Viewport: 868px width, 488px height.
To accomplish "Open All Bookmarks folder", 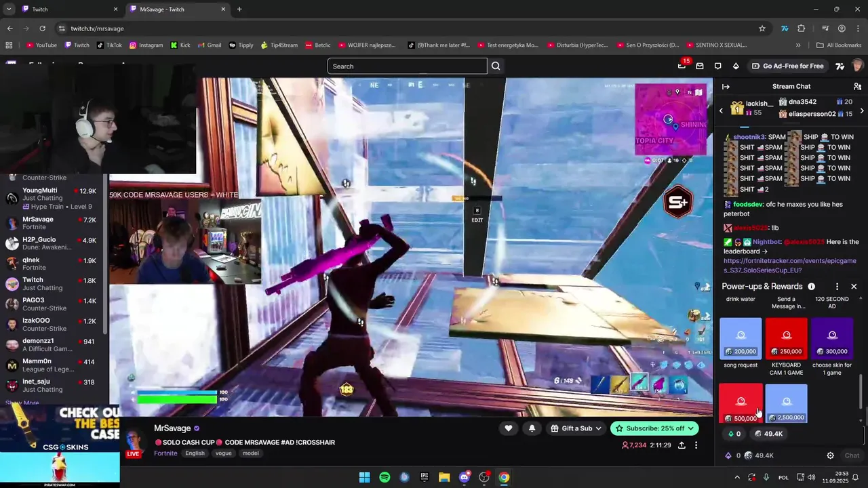I will pos(839,45).
